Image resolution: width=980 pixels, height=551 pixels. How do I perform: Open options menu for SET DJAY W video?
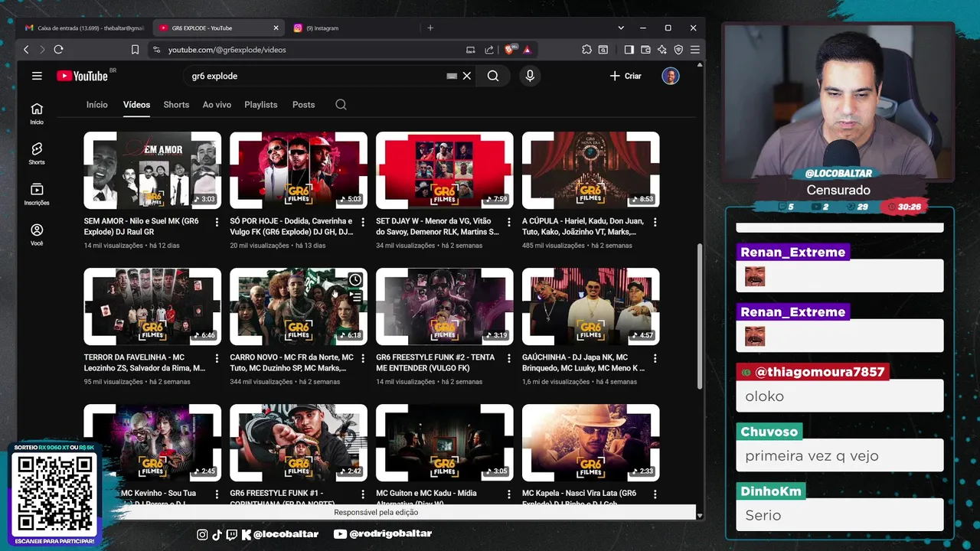(x=509, y=222)
